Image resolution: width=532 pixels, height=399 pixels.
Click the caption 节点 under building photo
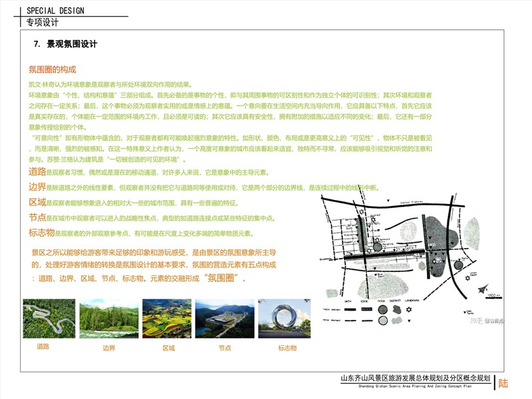coord(225,348)
